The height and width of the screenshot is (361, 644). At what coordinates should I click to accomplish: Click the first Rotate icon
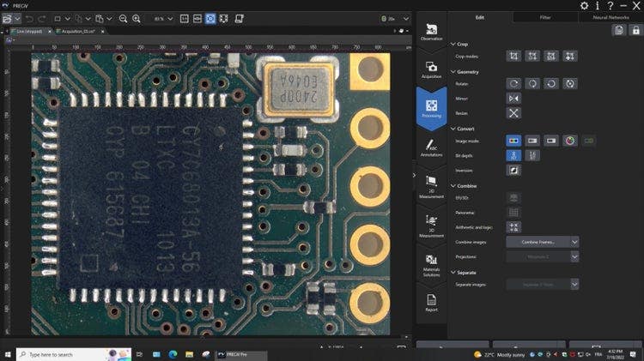(x=513, y=83)
